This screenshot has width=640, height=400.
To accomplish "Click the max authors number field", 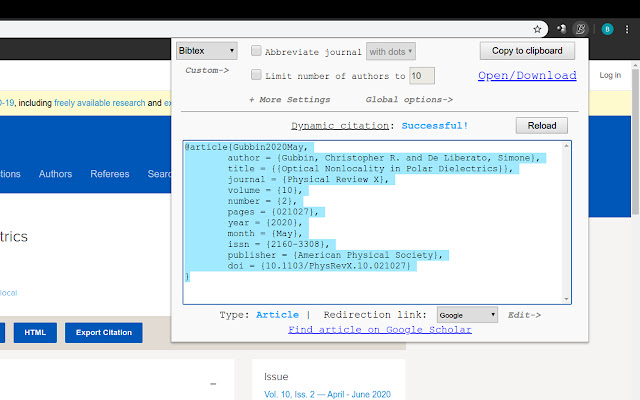I will [x=422, y=76].
